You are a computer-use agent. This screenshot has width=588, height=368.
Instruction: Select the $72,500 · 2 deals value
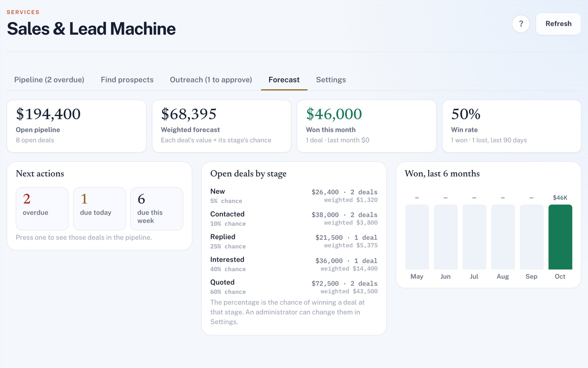[344, 284]
